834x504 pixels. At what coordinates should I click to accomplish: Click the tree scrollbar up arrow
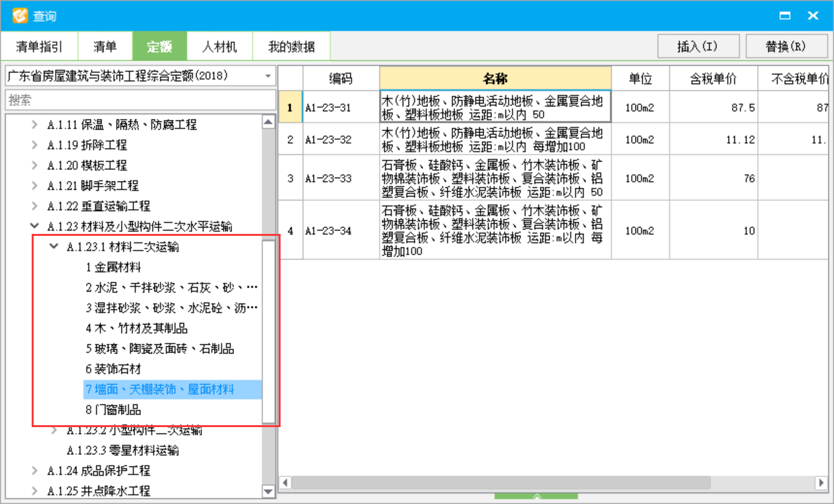[269, 122]
